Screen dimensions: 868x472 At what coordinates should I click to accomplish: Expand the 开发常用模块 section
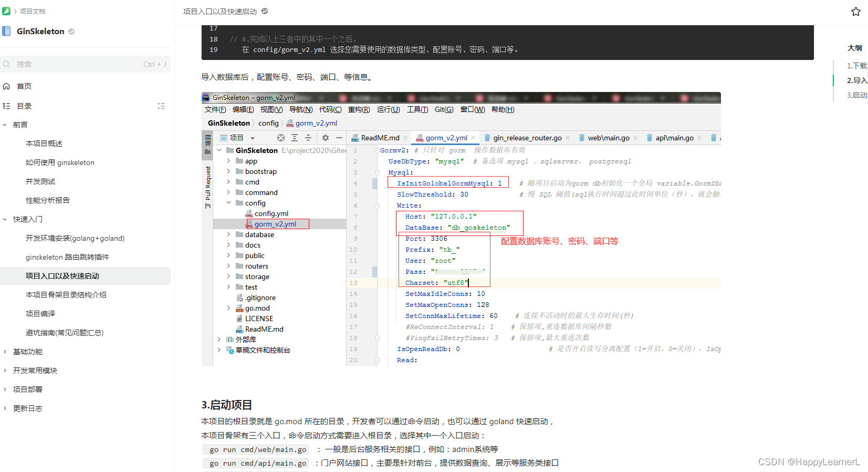5,371
